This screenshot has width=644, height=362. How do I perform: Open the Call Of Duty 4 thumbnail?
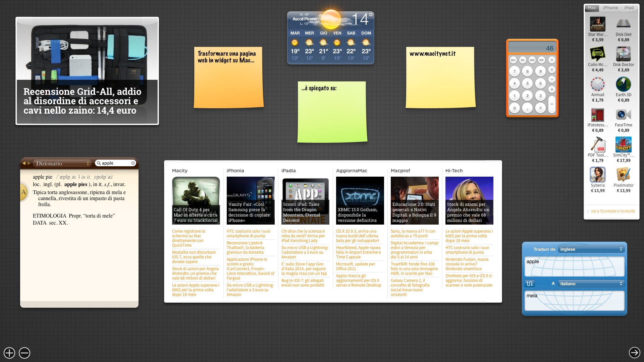click(x=196, y=200)
